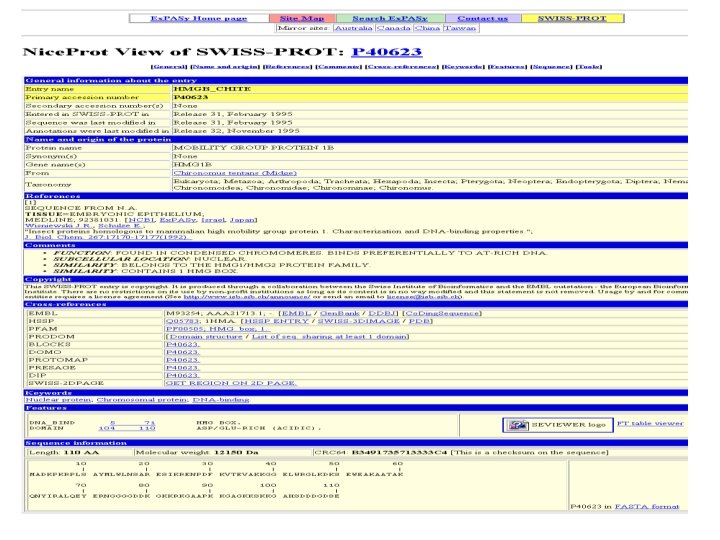Switch to the Australia mirror site
Image resolution: width=720 pixels, height=540 pixels.
[353, 28]
